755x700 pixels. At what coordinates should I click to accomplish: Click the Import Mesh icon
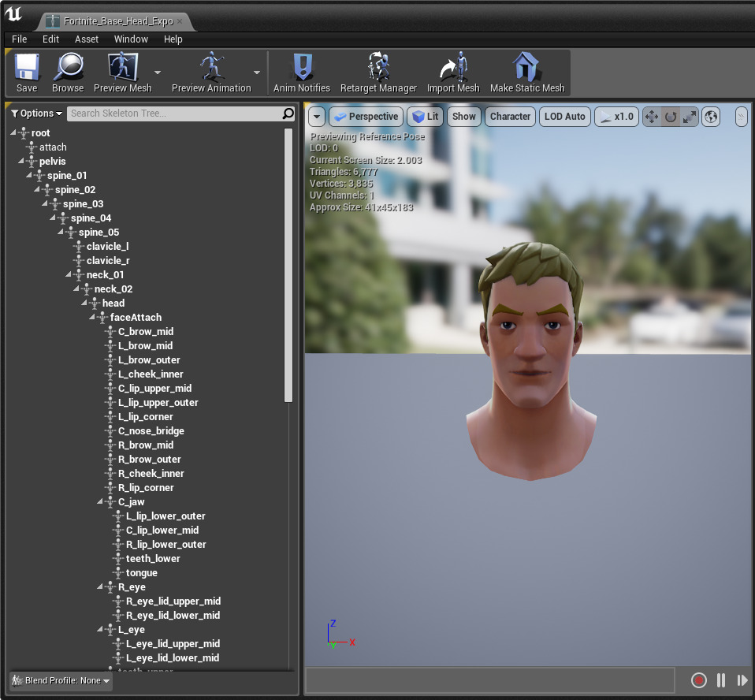(x=453, y=73)
